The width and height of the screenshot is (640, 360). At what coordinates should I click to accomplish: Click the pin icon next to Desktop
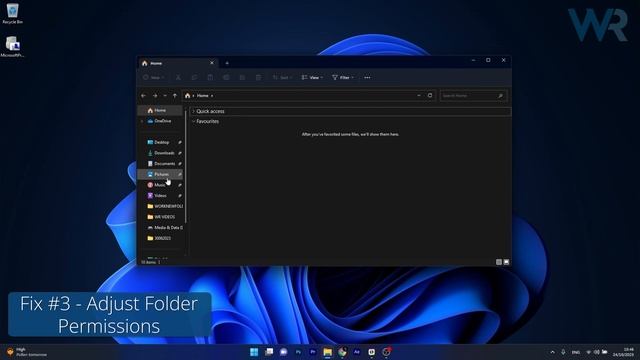click(180, 142)
